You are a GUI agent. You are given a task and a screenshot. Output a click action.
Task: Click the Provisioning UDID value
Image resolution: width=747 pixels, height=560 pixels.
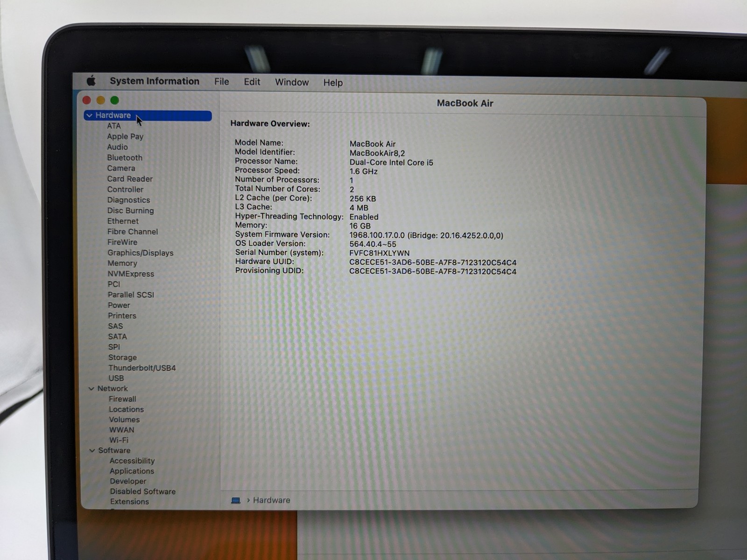[433, 272]
